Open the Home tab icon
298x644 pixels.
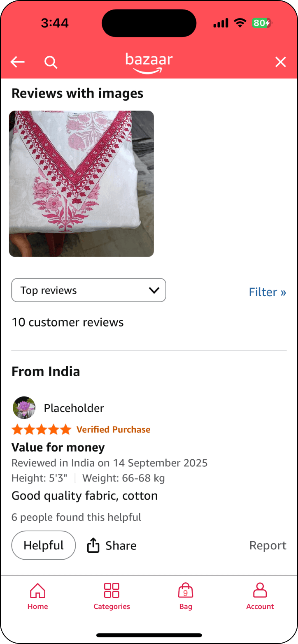tap(37, 591)
